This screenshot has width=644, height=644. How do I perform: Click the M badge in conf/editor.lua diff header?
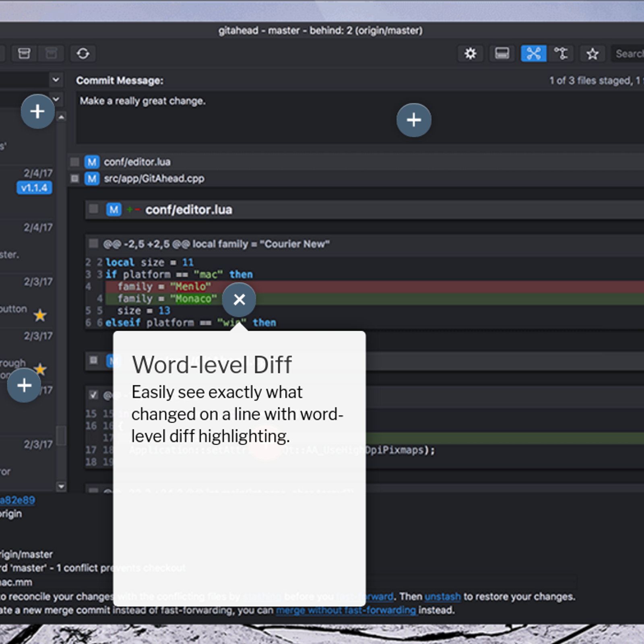114,209
